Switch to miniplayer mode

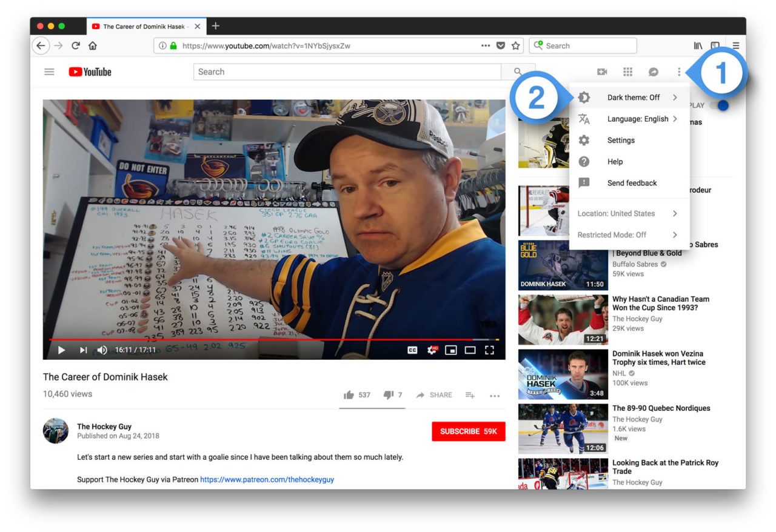point(450,350)
